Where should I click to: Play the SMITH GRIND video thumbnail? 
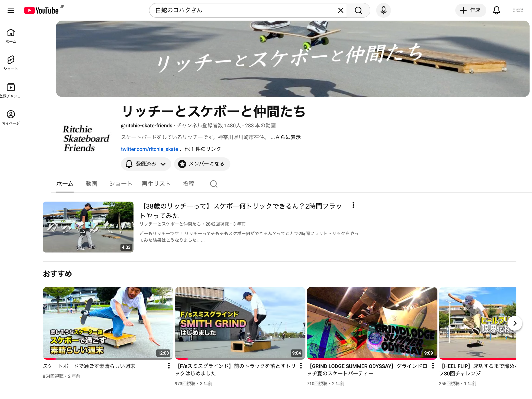click(240, 323)
